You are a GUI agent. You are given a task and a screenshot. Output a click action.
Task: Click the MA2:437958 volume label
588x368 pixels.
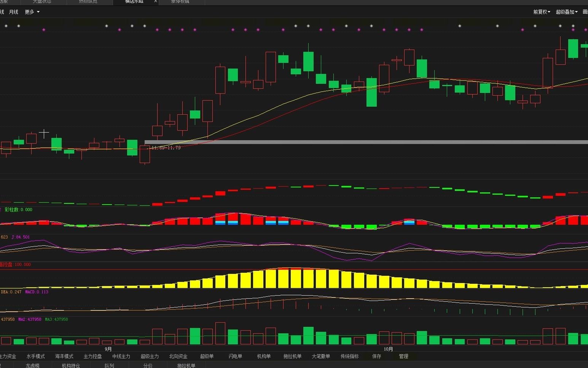click(x=30, y=319)
